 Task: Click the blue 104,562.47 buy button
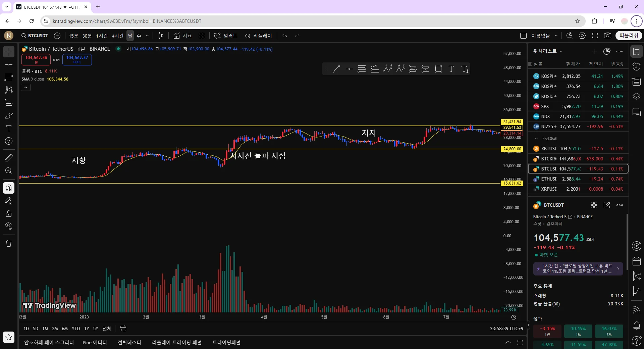point(77,60)
